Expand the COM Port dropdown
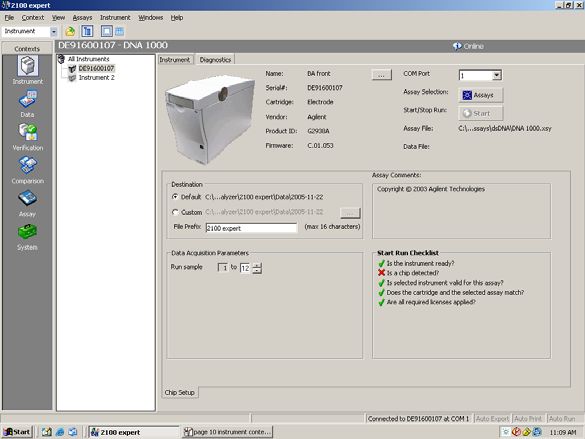 tap(497, 75)
